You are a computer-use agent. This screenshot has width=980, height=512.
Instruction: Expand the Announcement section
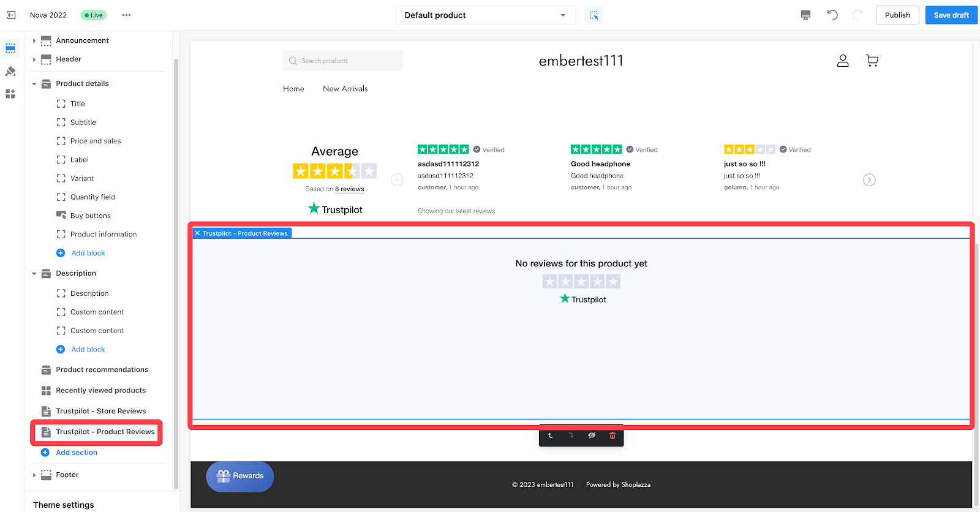34,41
